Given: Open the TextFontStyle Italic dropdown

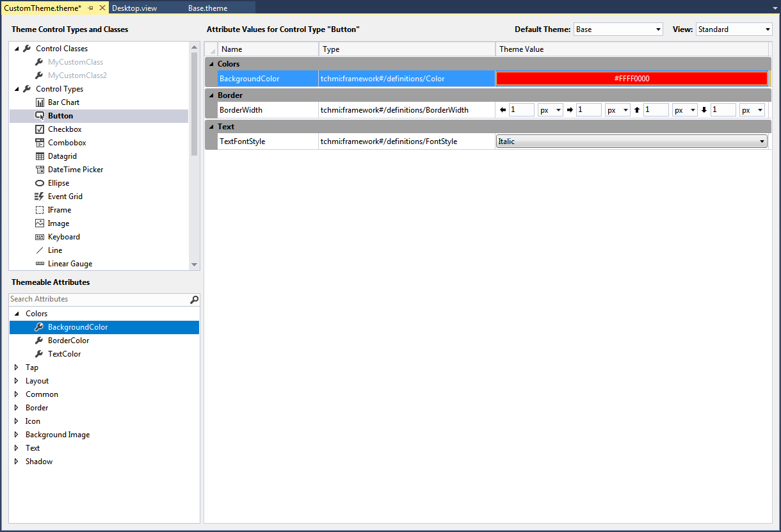Looking at the screenshot, I should pyautogui.click(x=632, y=141).
